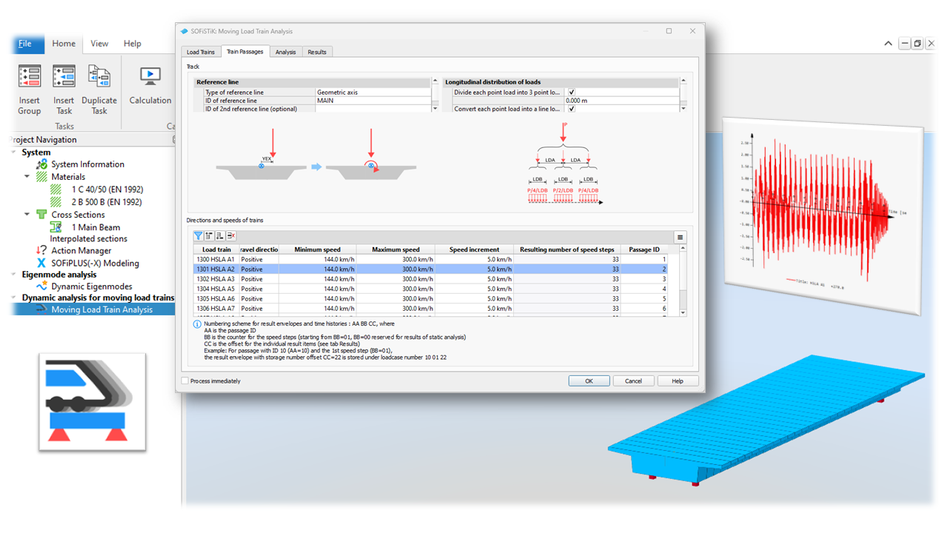Select B 500 B material icon
Screen dimensions: 948x533
click(56, 202)
